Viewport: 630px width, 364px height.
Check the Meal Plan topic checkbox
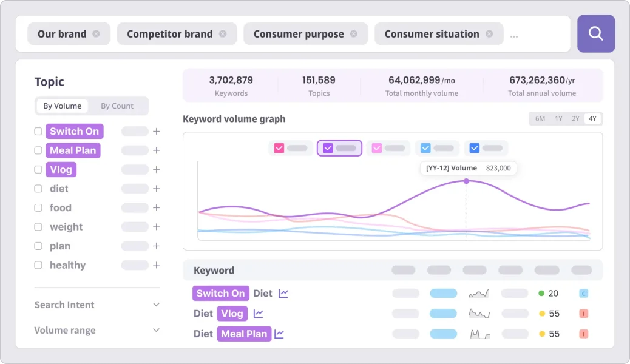tap(38, 150)
